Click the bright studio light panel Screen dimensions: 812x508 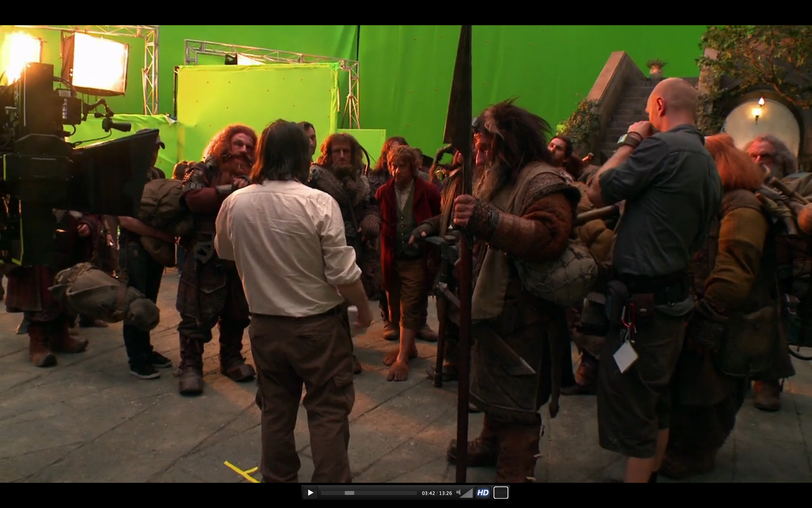click(100, 63)
